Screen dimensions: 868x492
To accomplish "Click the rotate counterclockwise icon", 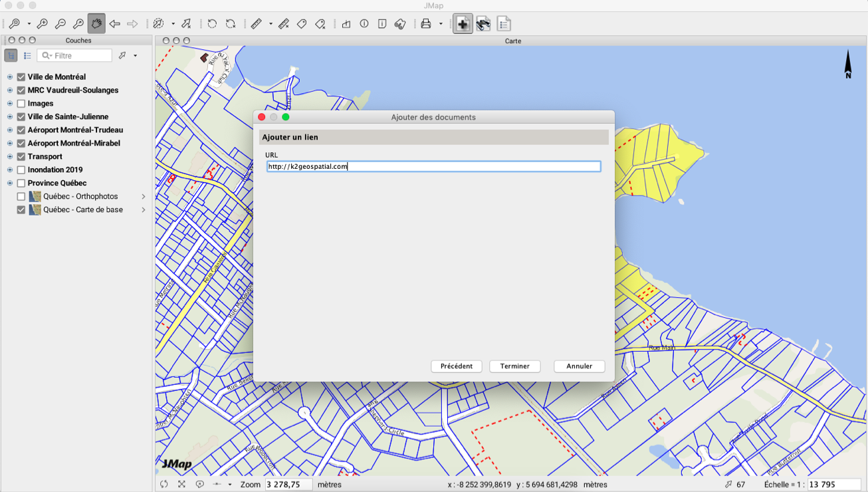I will tap(212, 24).
